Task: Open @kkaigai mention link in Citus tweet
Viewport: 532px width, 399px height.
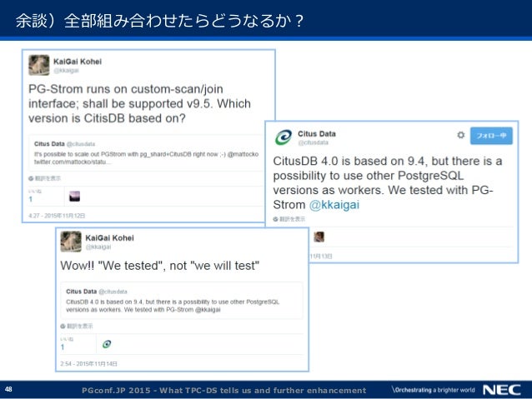Action: tap(334, 205)
